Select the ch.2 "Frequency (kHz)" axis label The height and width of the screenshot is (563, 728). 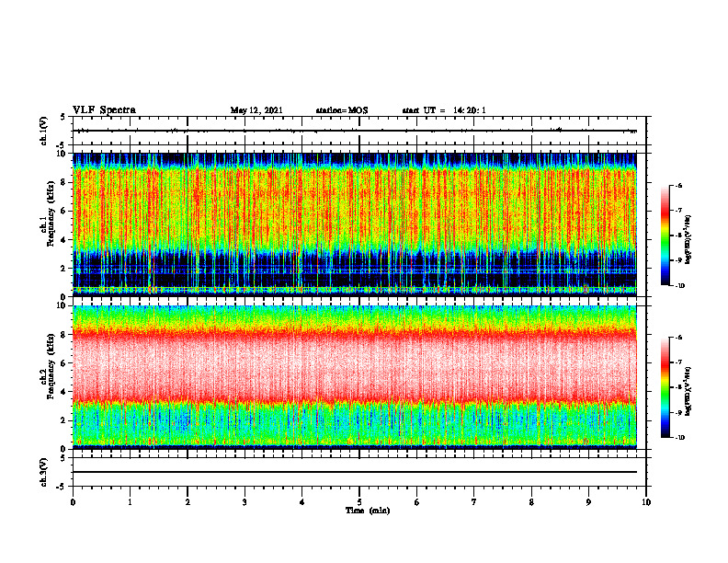click(51, 367)
